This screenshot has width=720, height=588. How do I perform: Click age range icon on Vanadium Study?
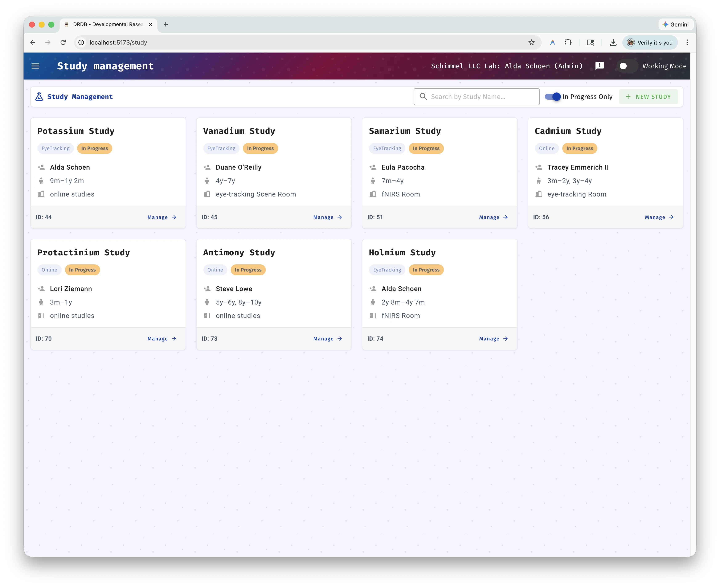point(207,181)
